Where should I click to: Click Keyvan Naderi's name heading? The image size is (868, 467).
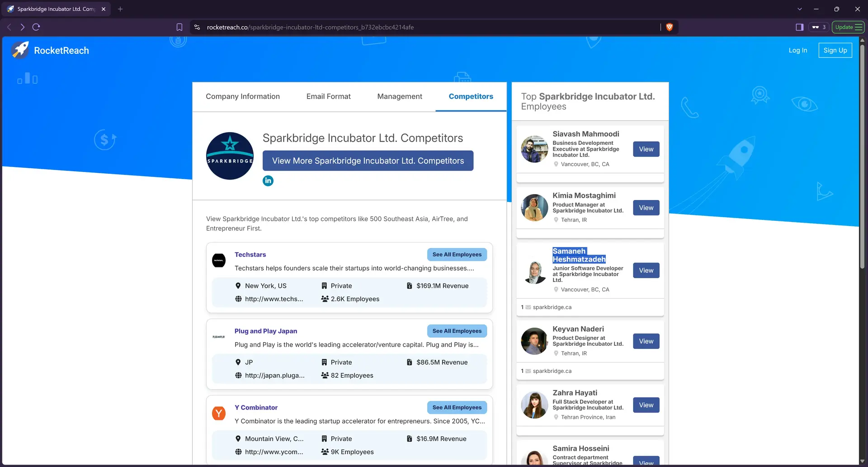tap(578, 329)
